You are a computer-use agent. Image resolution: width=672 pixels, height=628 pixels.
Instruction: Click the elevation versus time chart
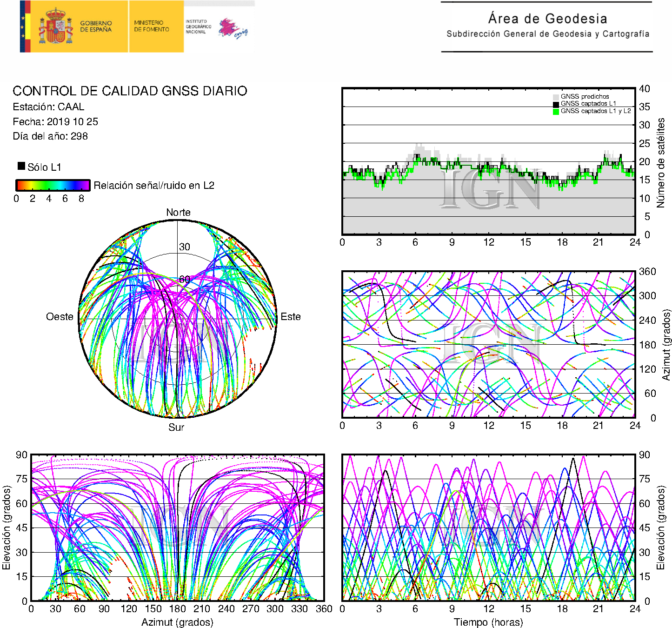(x=489, y=528)
